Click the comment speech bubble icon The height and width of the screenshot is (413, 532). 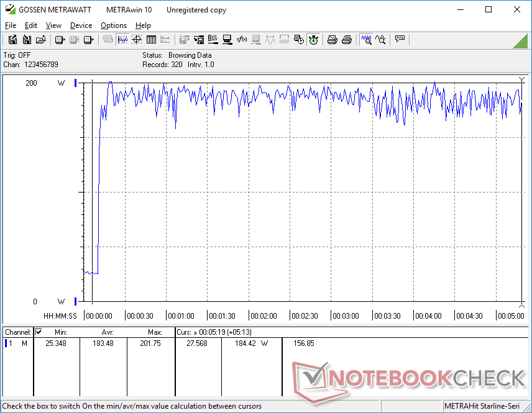coord(400,39)
